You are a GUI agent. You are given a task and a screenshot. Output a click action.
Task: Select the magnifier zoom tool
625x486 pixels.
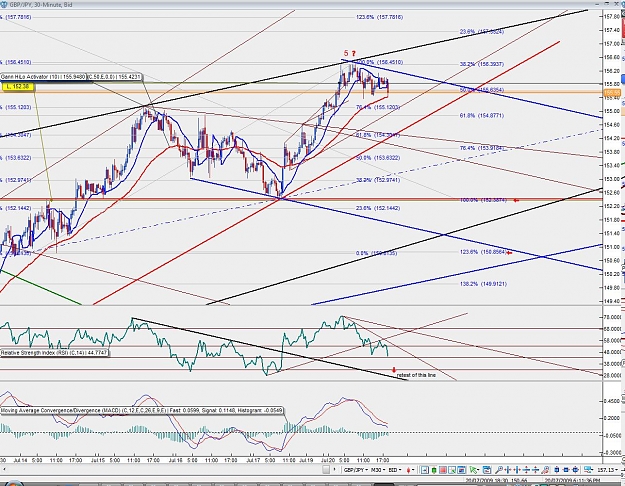point(499,470)
